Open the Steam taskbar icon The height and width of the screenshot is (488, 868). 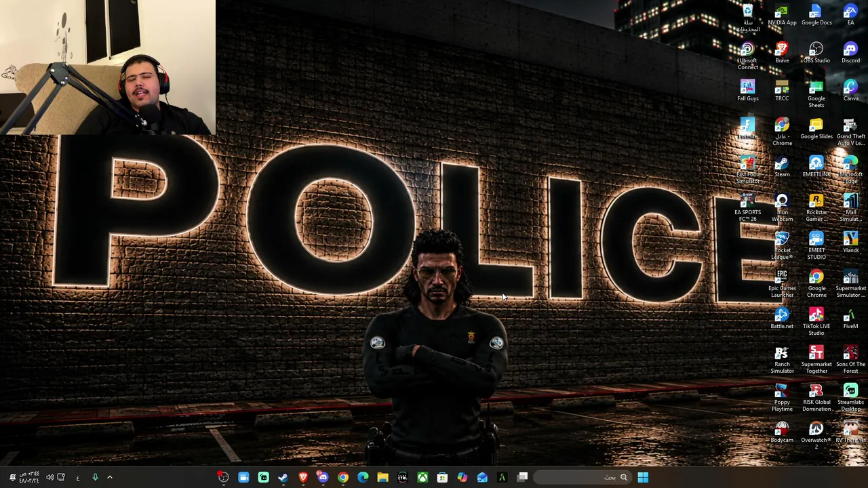click(x=283, y=477)
